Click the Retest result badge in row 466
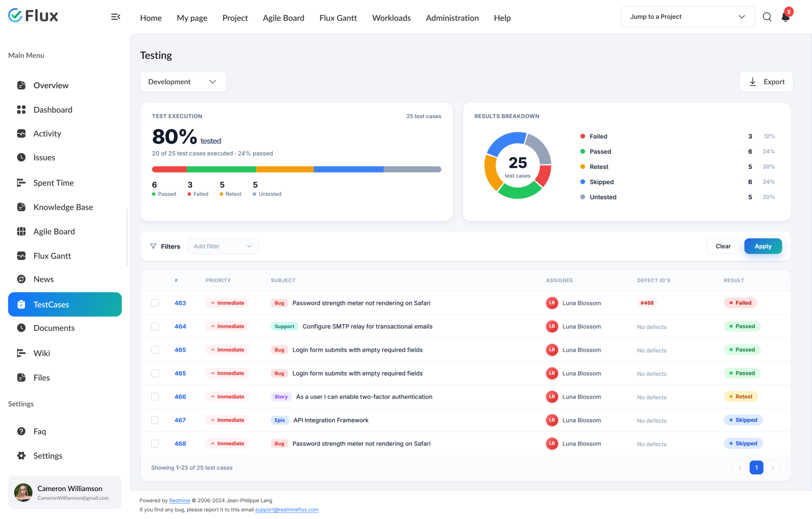The width and height of the screenshot is (812, 519). click(x=741, y=396)
